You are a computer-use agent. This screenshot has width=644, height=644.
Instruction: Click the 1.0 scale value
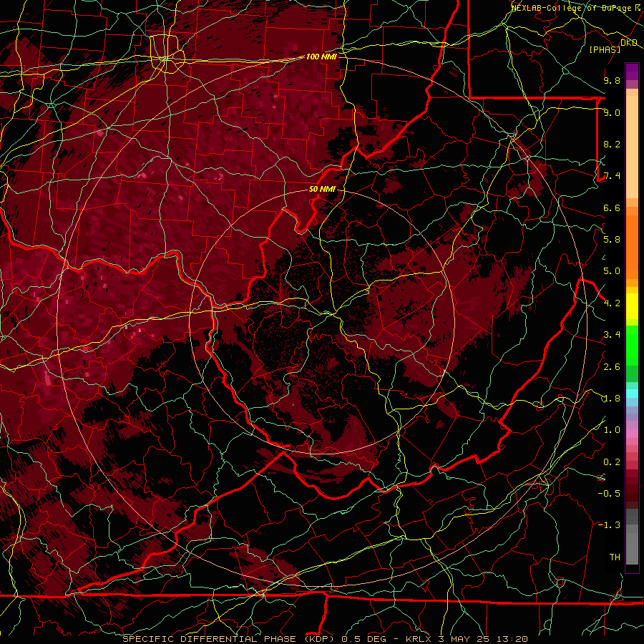click(x=612, y=430)
